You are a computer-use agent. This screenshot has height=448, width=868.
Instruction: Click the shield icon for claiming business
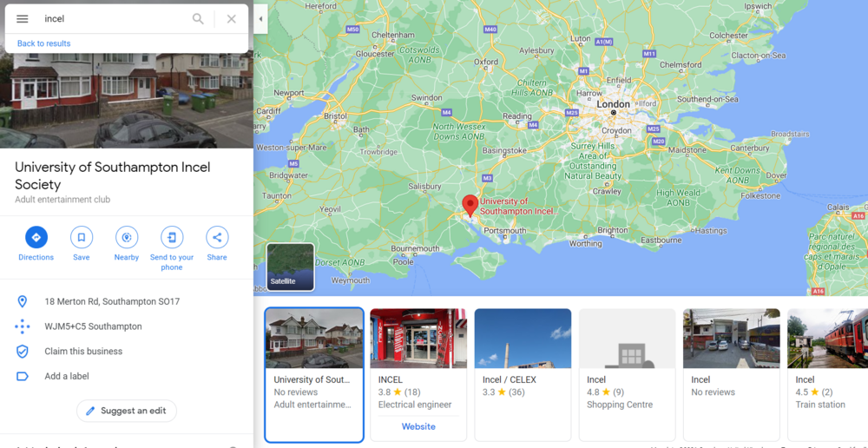(23, 351)
